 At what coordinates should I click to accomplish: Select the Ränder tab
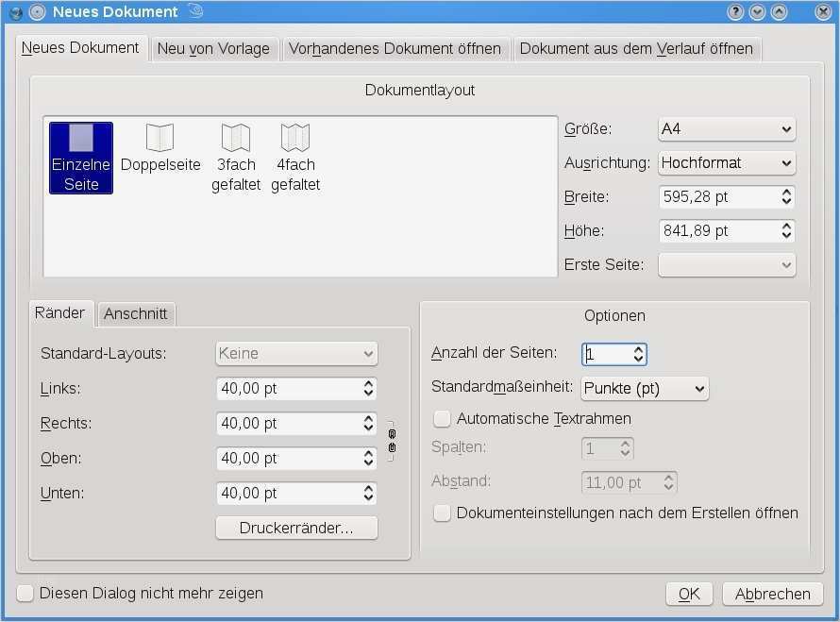60,312
